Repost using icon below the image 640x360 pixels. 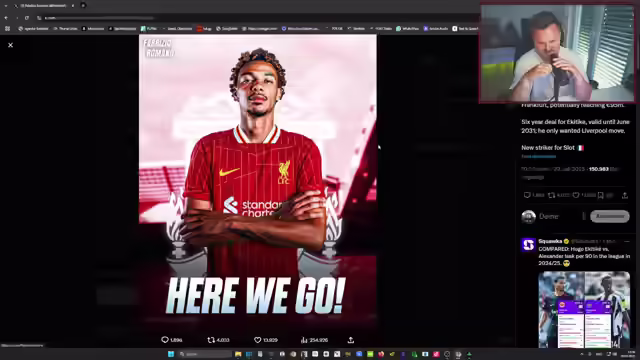coord(211,340)
